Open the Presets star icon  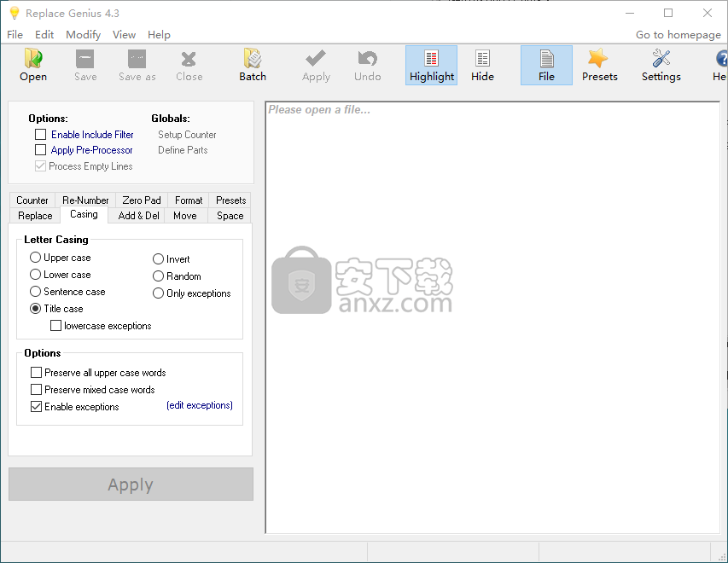point(599,66)
